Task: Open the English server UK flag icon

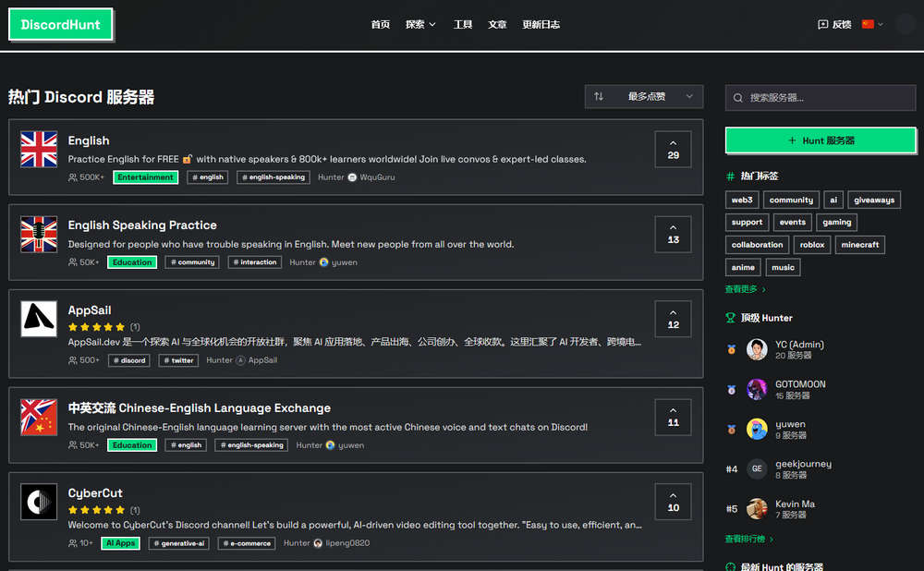Action: tap(39, 149)
